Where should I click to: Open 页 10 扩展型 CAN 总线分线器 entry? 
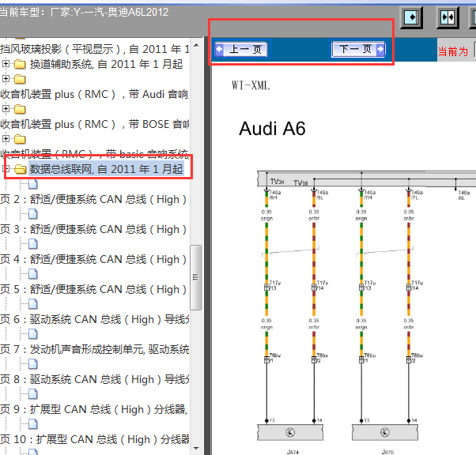tap(94, 439)
